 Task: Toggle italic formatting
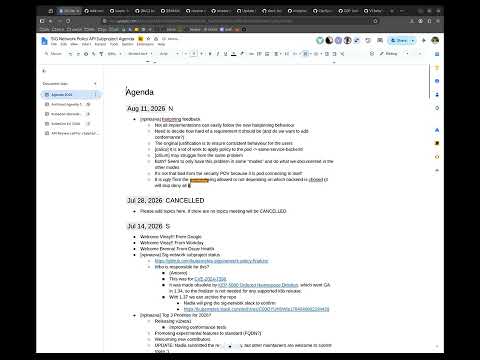[218, 54]
